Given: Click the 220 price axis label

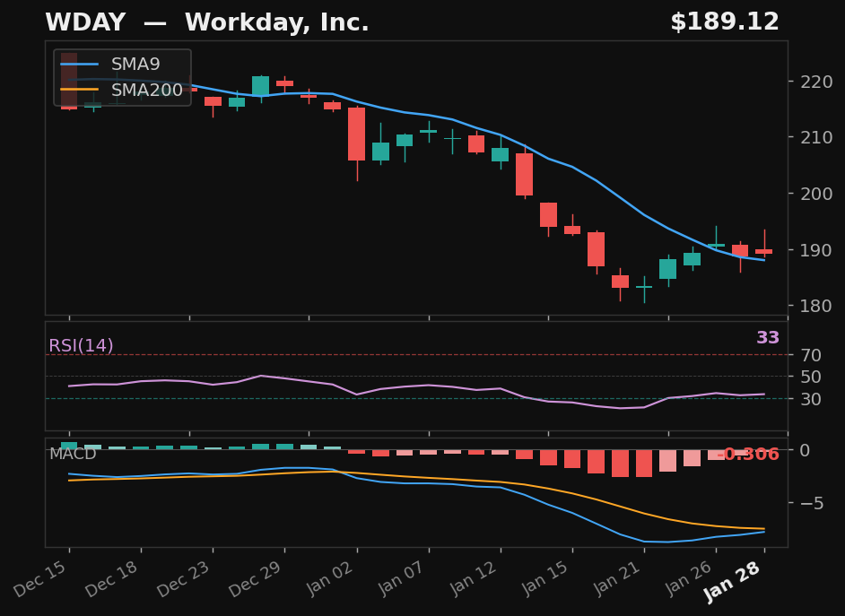Looking at the screenshot, I should pyautogui.click(x=816, y=82).
